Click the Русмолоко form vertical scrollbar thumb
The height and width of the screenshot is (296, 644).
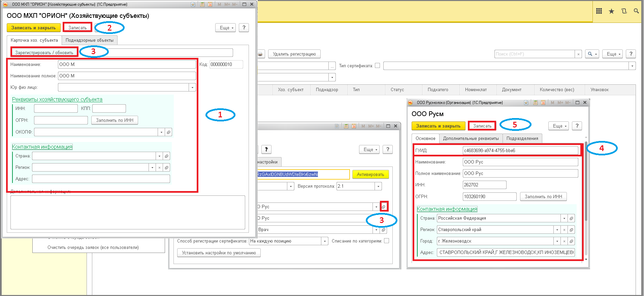(x=586, y=182)
